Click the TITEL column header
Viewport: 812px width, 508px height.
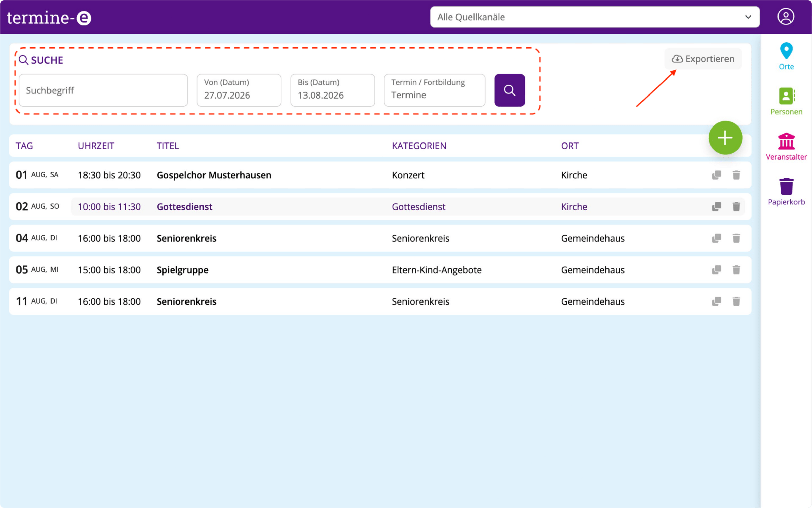[168, 146]
